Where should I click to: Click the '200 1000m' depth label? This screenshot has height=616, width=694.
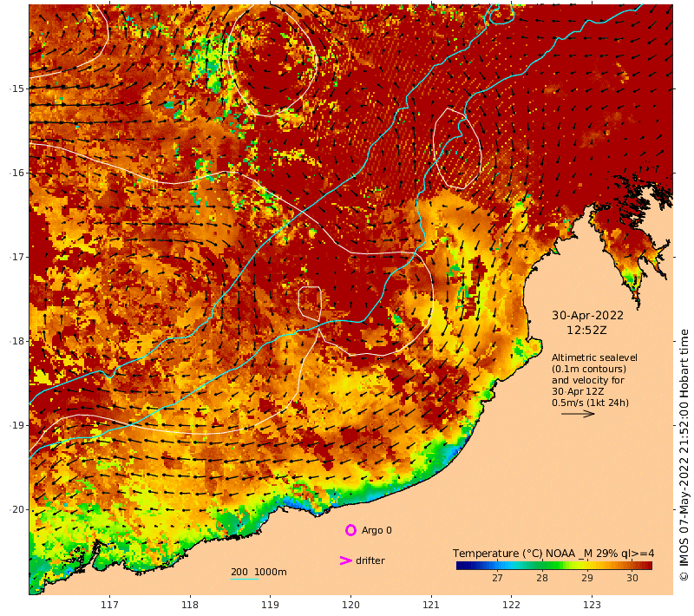(259, 572)
